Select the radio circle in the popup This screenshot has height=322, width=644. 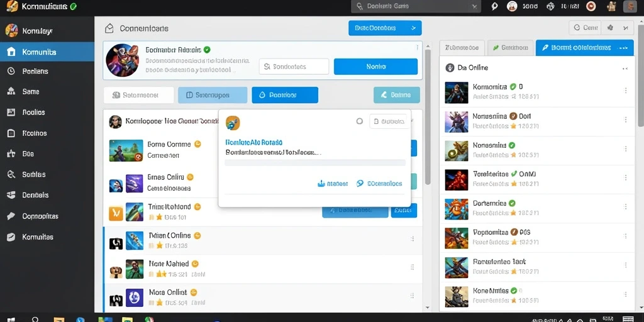[359, 121]
